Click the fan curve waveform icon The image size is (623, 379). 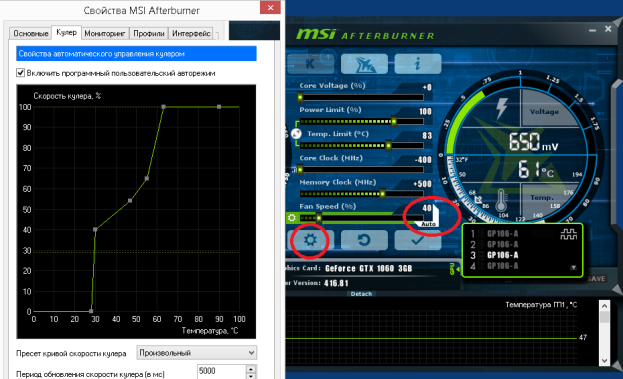(569, 235)
